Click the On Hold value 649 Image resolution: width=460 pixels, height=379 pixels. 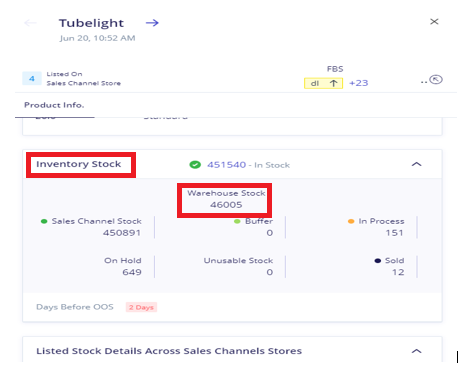click(x=132, y=272)
